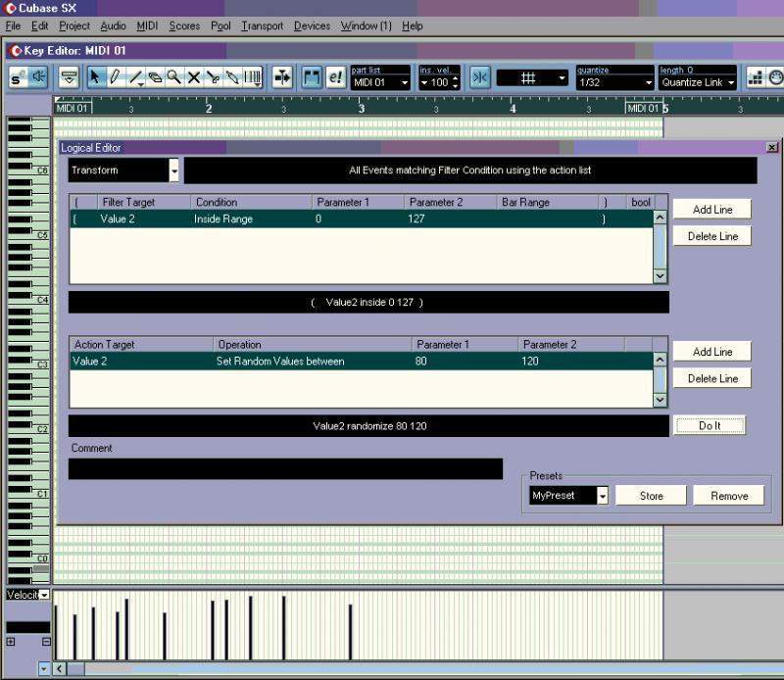Click the Store preset button
Screen dimensions: 784x680
pyautogui.click(x=651, y=496)
